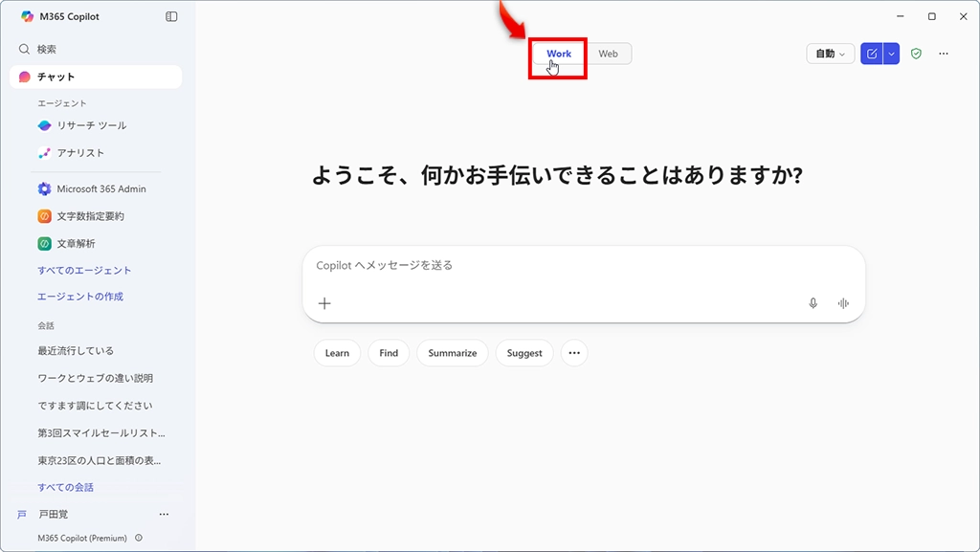Open the チャット item in sidebar
This screenshot has height=552, width=980.
coord(96,77)
